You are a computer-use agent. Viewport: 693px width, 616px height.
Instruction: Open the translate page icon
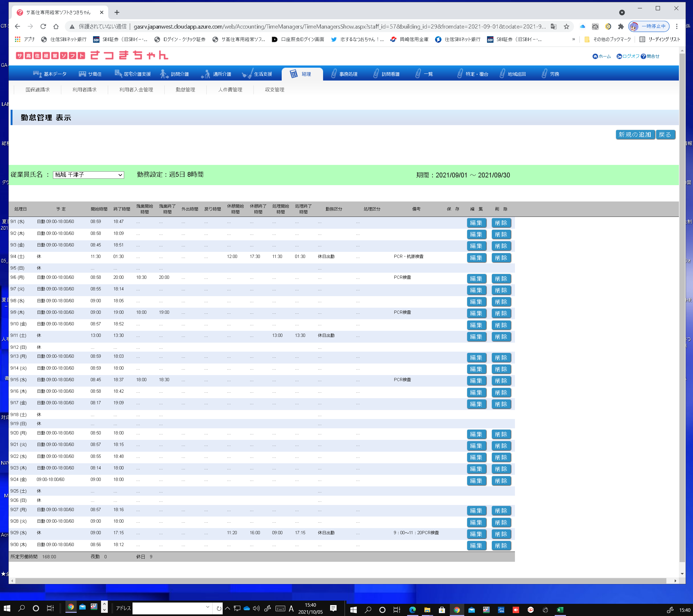coord(553,26)
